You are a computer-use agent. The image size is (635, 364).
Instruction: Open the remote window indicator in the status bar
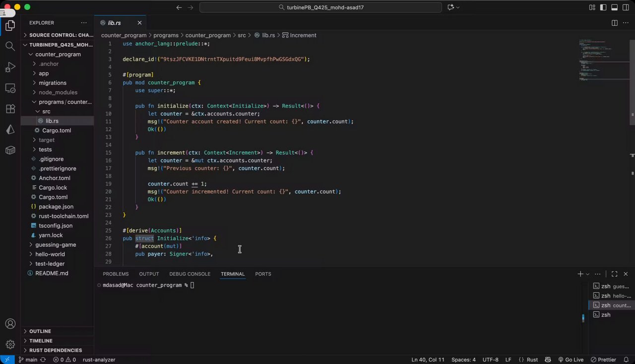point(7,360)
